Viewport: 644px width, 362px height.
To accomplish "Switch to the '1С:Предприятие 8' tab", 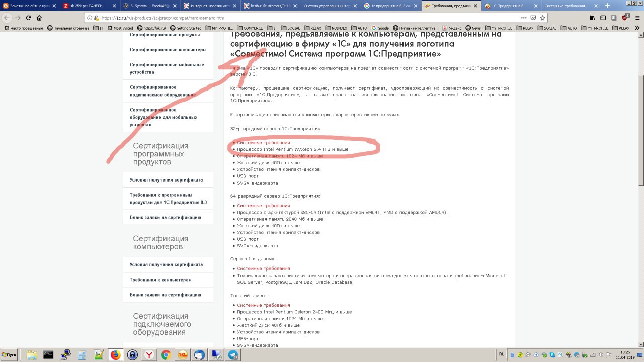I will (x=512, y=6).
